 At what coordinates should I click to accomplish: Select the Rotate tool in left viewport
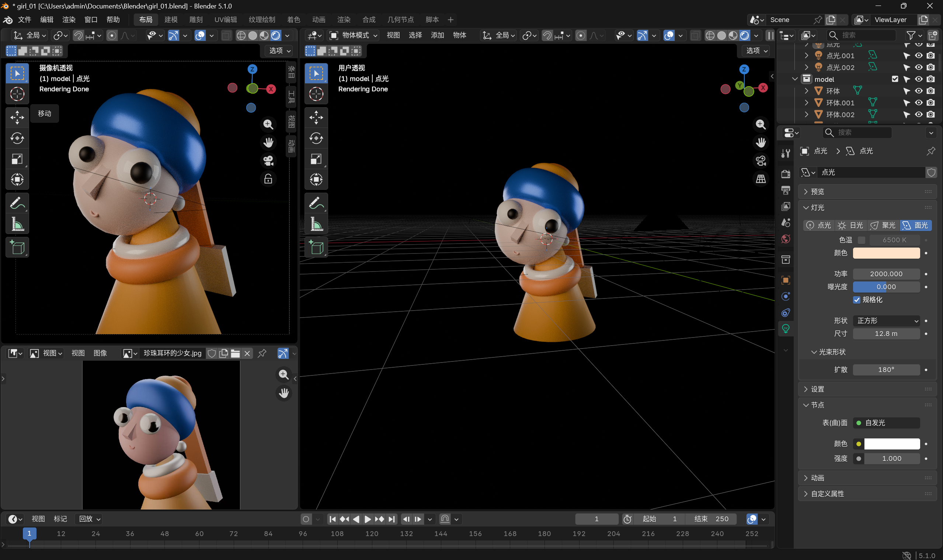click(x=17, y=138)
